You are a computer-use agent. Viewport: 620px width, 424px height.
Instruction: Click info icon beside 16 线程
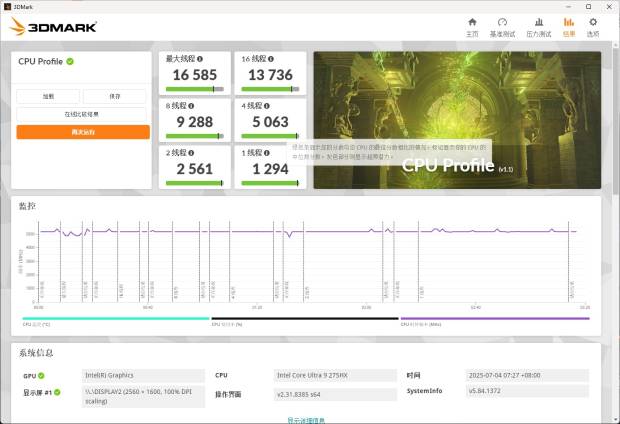click(x=271, y=59)
